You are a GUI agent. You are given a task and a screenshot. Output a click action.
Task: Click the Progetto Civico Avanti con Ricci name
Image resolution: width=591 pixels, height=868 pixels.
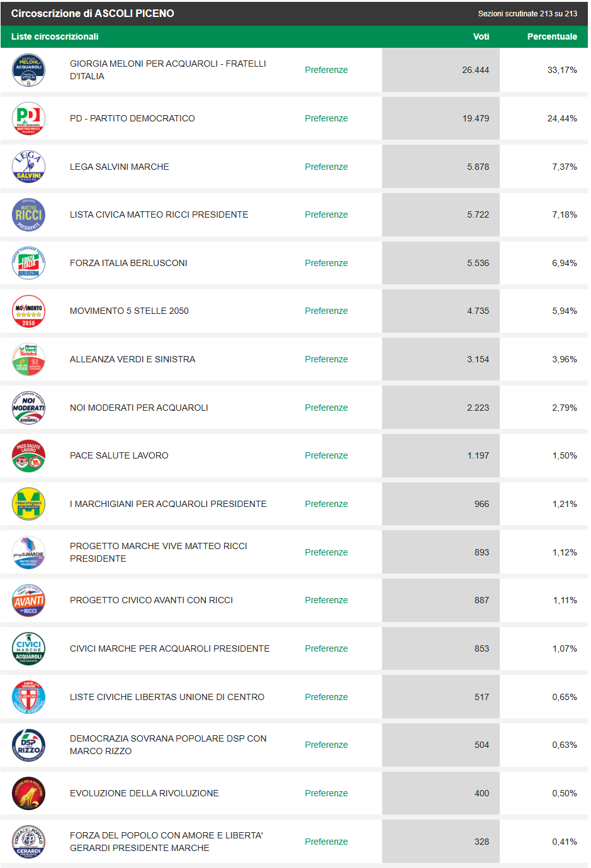click(151, 600)
